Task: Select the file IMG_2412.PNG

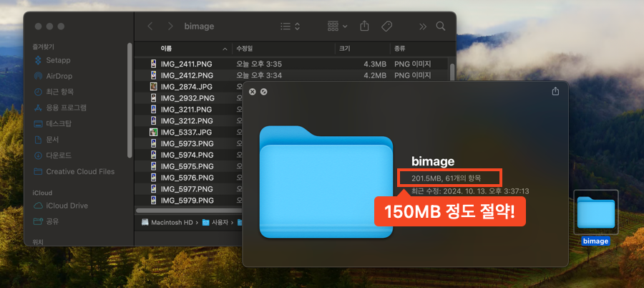Action: tap(187, 76)
